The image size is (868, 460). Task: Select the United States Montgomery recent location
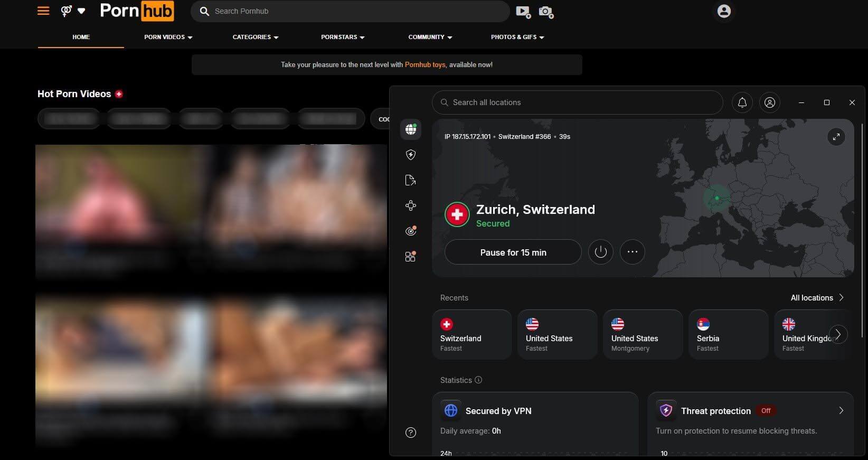click(x=643, y=335)
